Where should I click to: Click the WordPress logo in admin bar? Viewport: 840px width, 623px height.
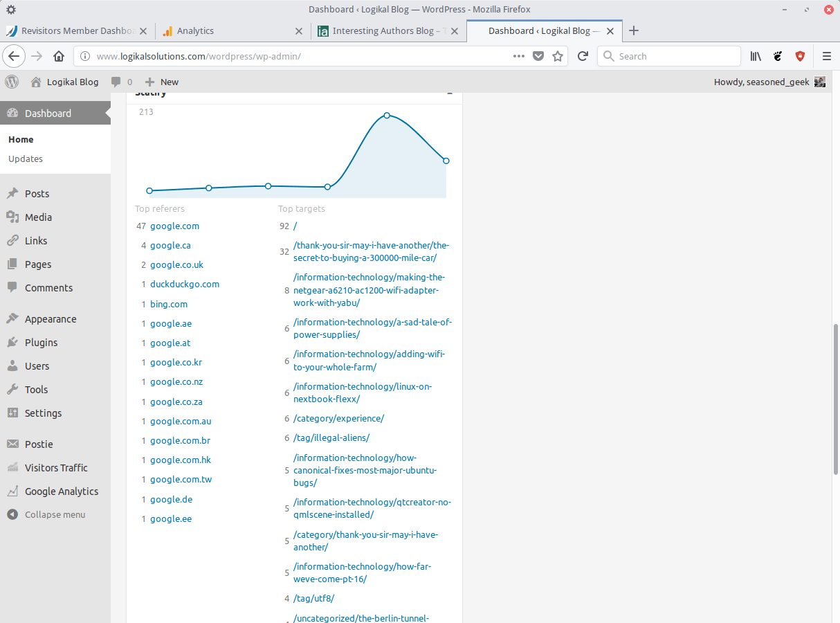12,82
